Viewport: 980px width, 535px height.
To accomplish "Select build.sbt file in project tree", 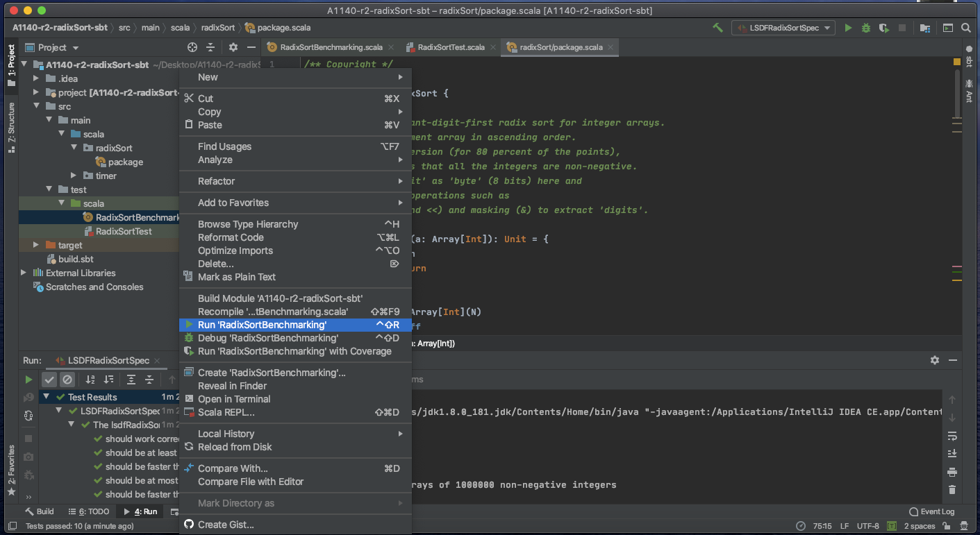I will coord(75,259).
